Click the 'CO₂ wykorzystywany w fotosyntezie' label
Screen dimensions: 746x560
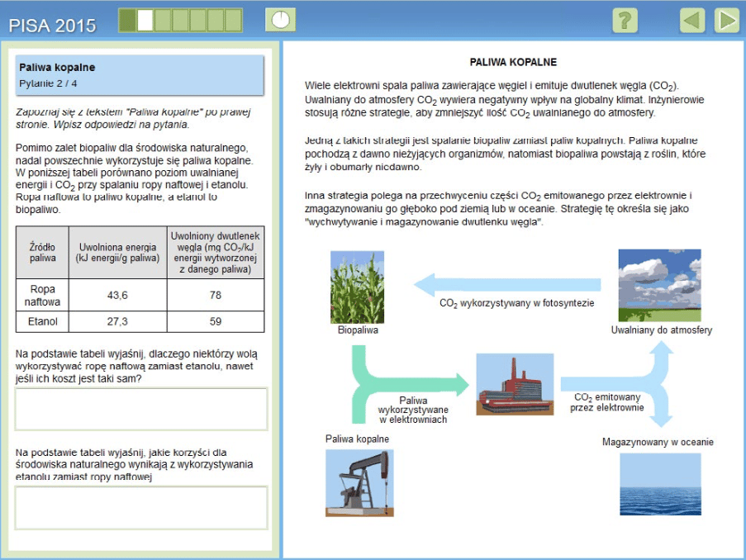516,303
